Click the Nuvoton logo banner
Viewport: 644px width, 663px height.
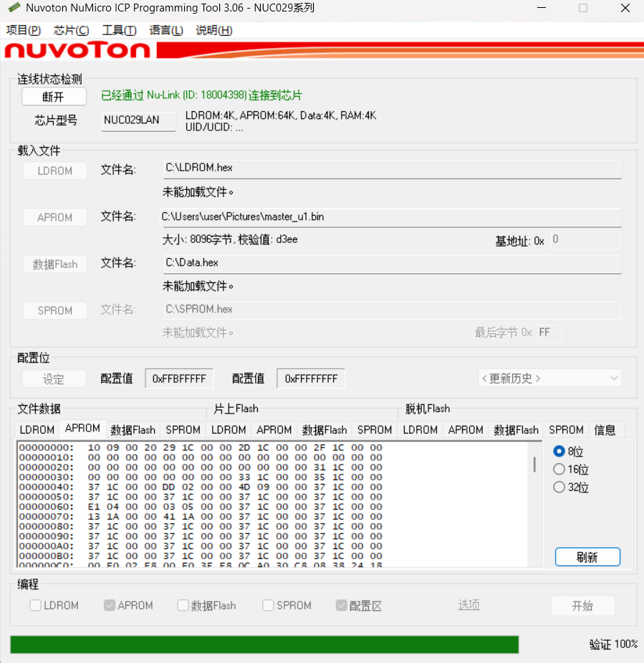(77, 50)
